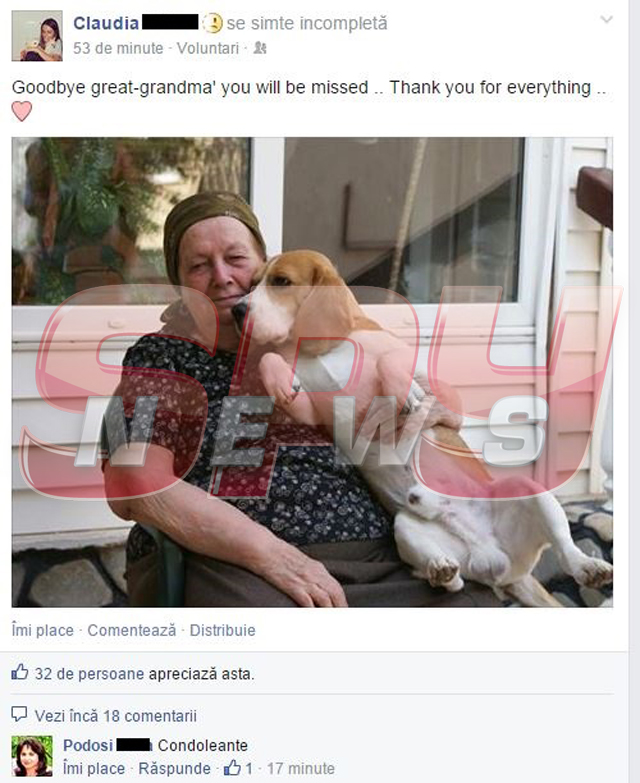Open the post options chevron menu
Viewport: 640px width, 783px height.
point(606,20)
